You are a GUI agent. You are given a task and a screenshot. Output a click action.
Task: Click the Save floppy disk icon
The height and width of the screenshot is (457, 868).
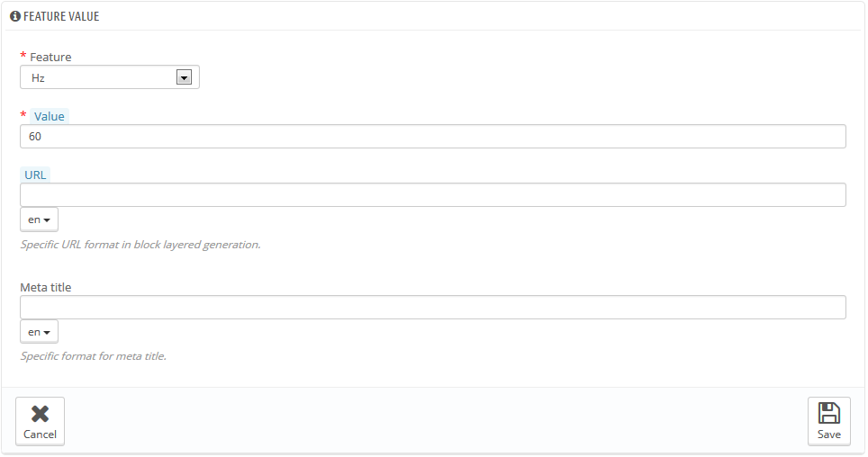pos(828,414)
